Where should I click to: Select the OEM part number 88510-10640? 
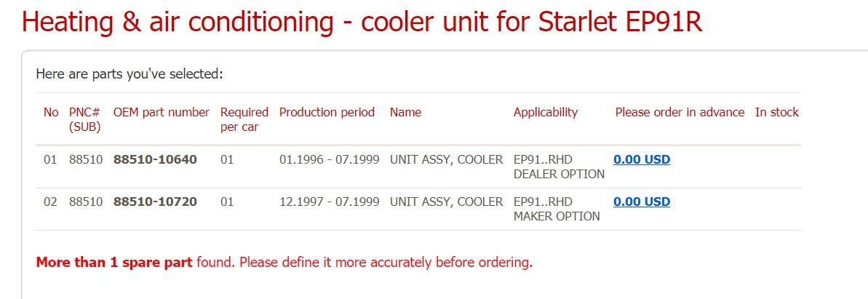coord(155,159)
